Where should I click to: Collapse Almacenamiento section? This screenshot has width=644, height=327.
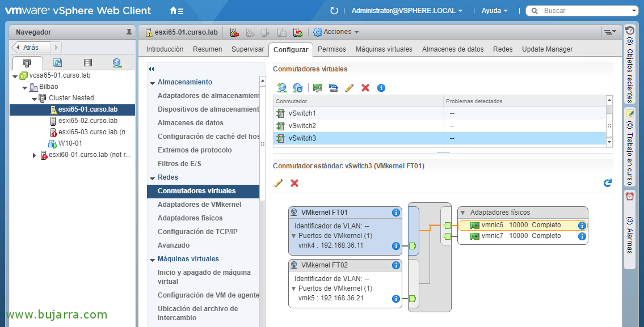pyautogui.click(x=153, y=83)
